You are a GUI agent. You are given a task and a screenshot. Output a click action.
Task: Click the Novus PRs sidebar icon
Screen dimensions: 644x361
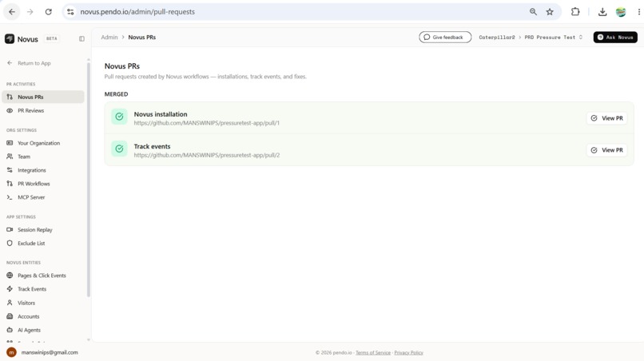coord(10,97)
